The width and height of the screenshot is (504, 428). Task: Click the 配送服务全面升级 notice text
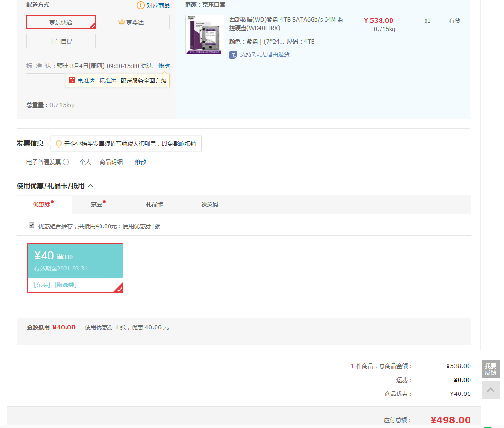(144, 81)
